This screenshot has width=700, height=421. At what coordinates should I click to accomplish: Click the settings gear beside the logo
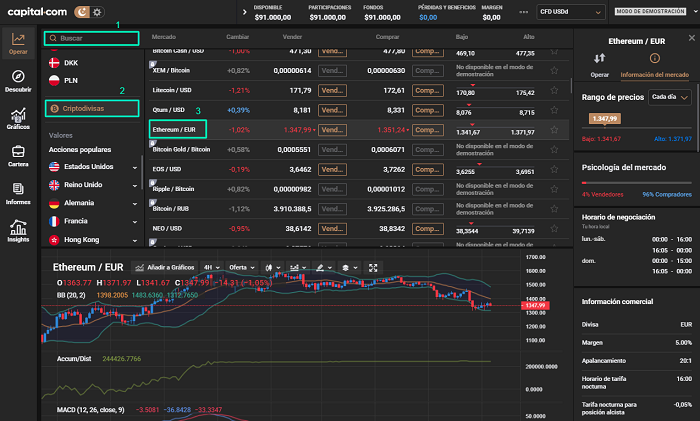point(97,12)
